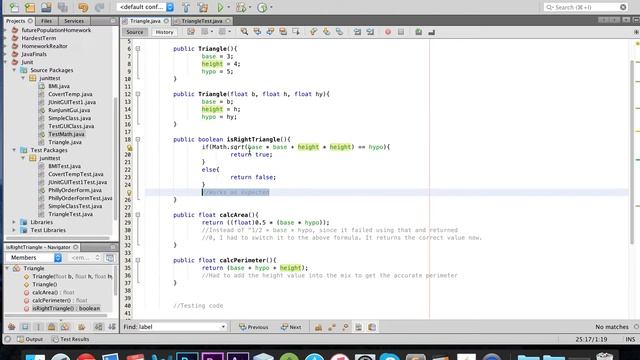Screen dimensions: 640x360
Task: Open Test Results from status bar
Action: pos(70,339)
